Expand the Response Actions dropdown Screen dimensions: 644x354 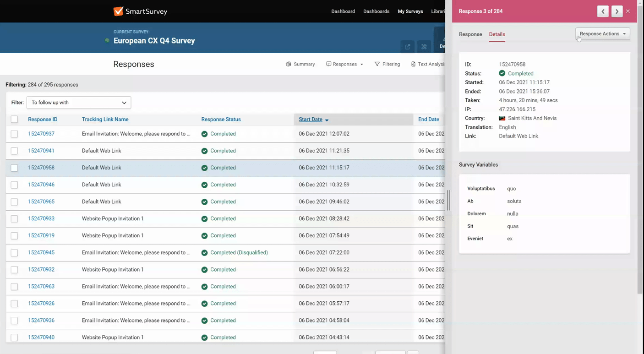tap(602, 34)
